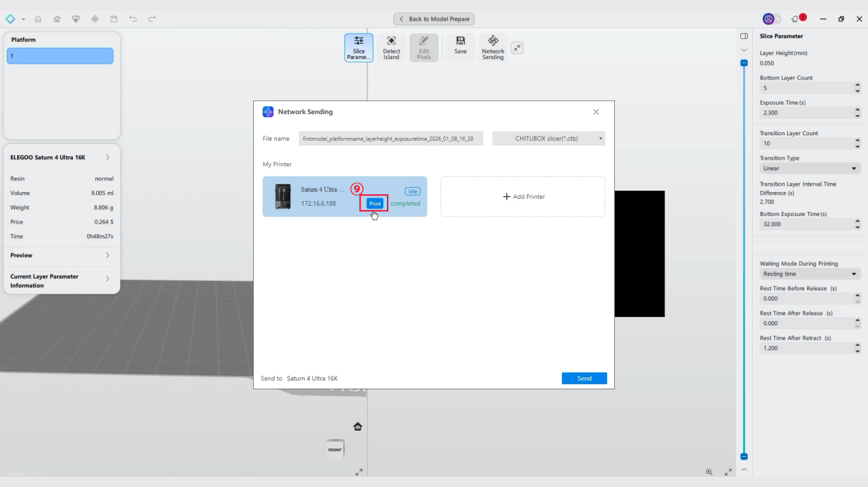Screen dimensions: 868x487
Task: Open the Transition Type dropdown
Action: [x=810, y=168]
